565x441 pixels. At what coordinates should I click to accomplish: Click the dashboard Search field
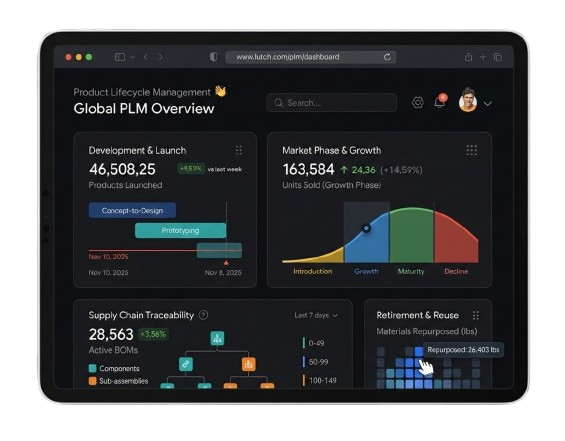[x=332, y=103]
